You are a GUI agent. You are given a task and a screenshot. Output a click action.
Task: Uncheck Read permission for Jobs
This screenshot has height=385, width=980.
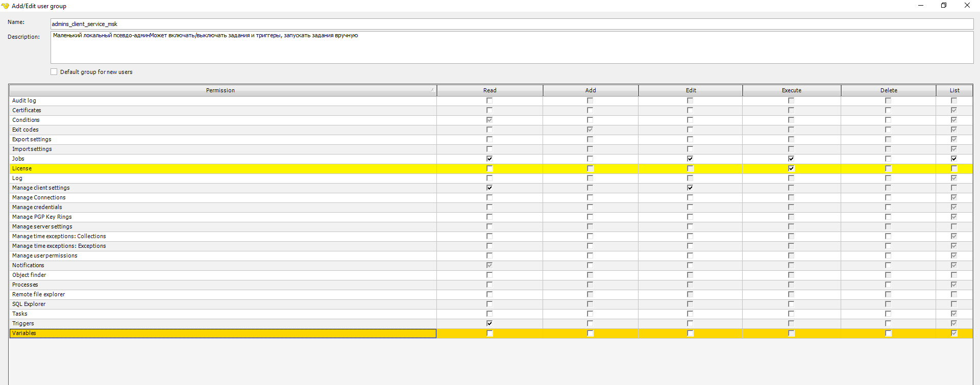(489, 159)
